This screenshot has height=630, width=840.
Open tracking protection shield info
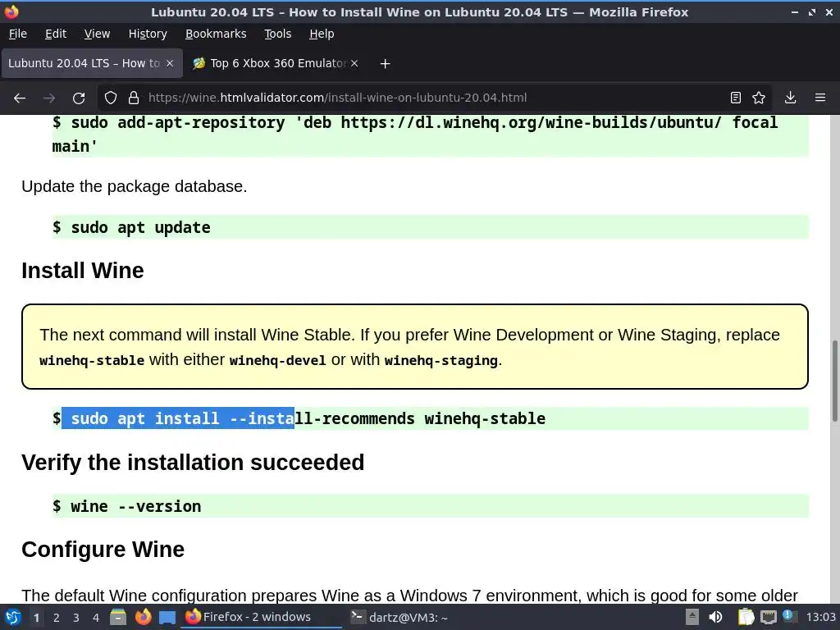[x=111, y=98]
